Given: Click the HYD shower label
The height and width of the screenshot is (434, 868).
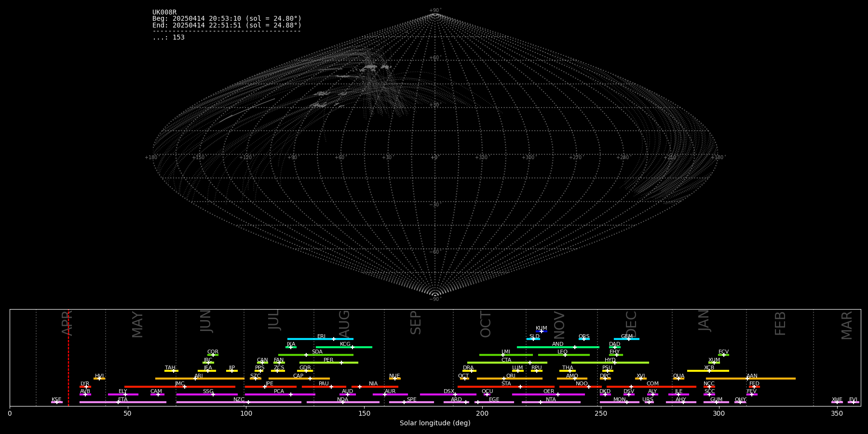Looking at the screenshot, I should tap(610, 360).
